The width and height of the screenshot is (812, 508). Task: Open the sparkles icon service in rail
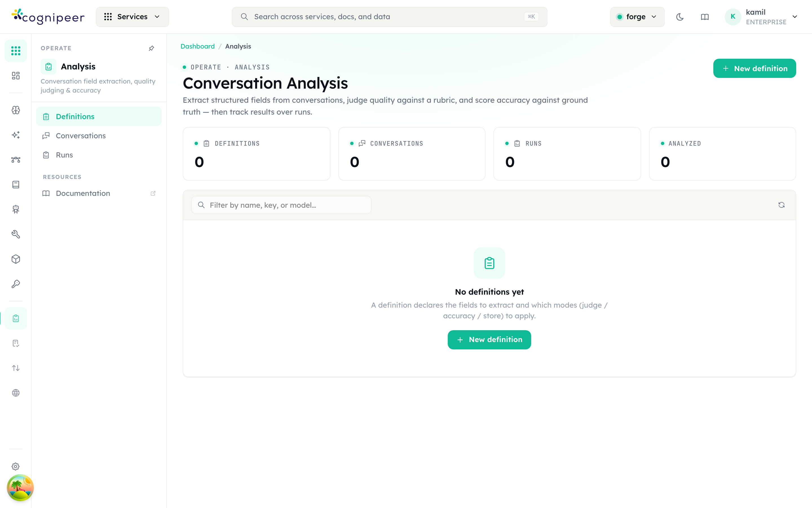[16, 135]
